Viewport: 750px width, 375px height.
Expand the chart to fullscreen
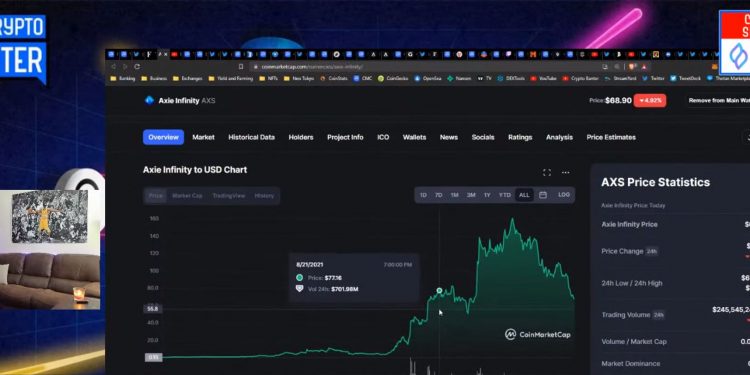547,173
